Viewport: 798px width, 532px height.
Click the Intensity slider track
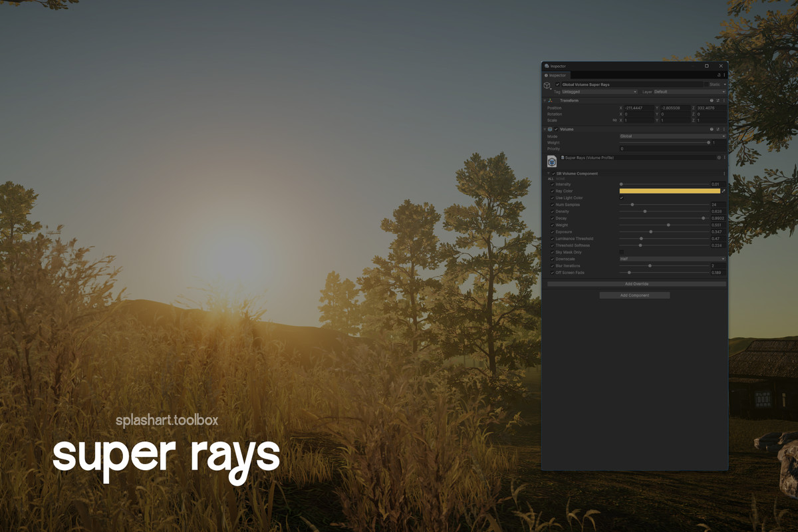pyautogui.click(x=664, y=184)
